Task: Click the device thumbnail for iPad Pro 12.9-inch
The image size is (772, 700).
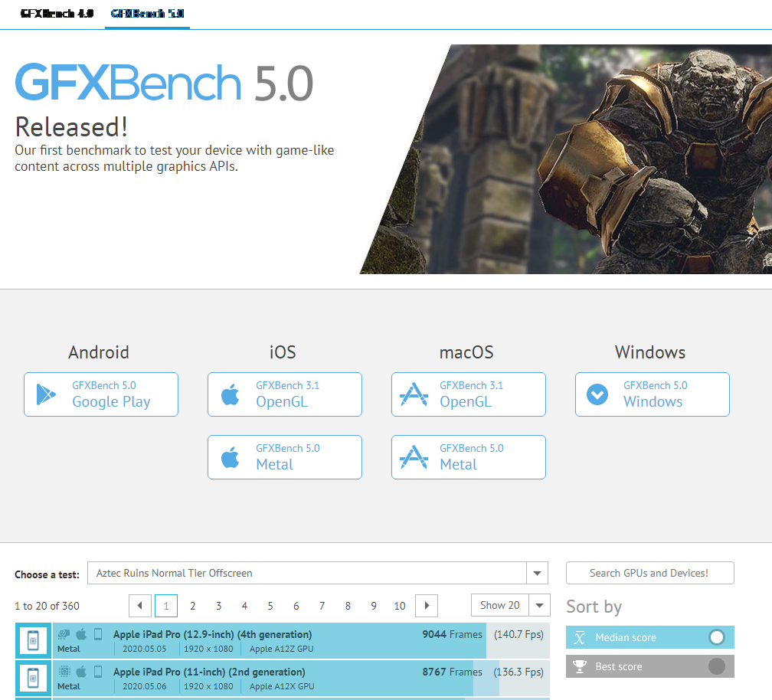Action: [x=33, y=640]
